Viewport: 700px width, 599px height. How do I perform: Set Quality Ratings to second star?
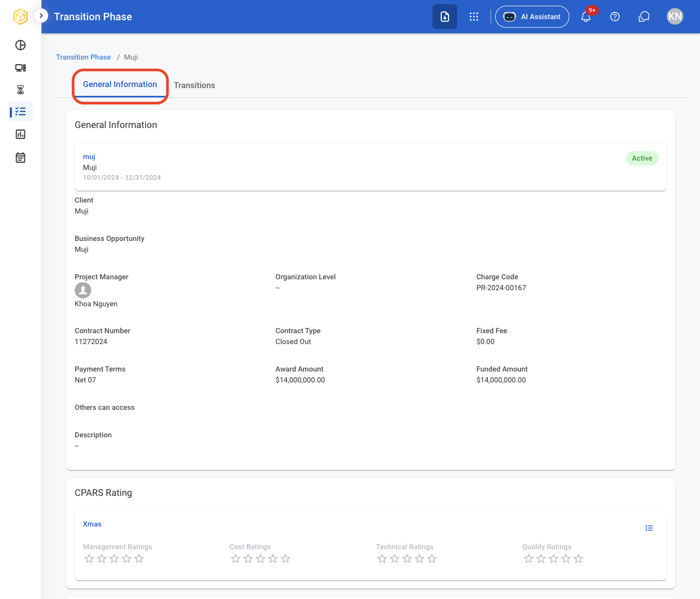tap(541, 559)
